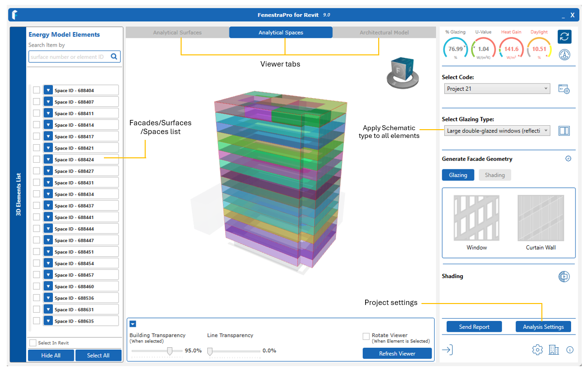Open the compass orientation icon below refresh
The image size is (588, 372).
point(564,54)
